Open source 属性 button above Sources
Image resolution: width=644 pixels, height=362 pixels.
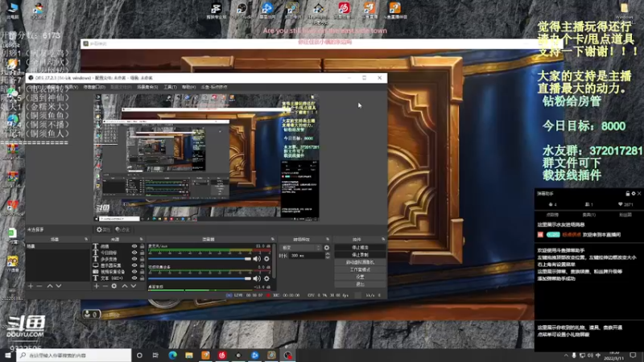[x=103, y=229]
